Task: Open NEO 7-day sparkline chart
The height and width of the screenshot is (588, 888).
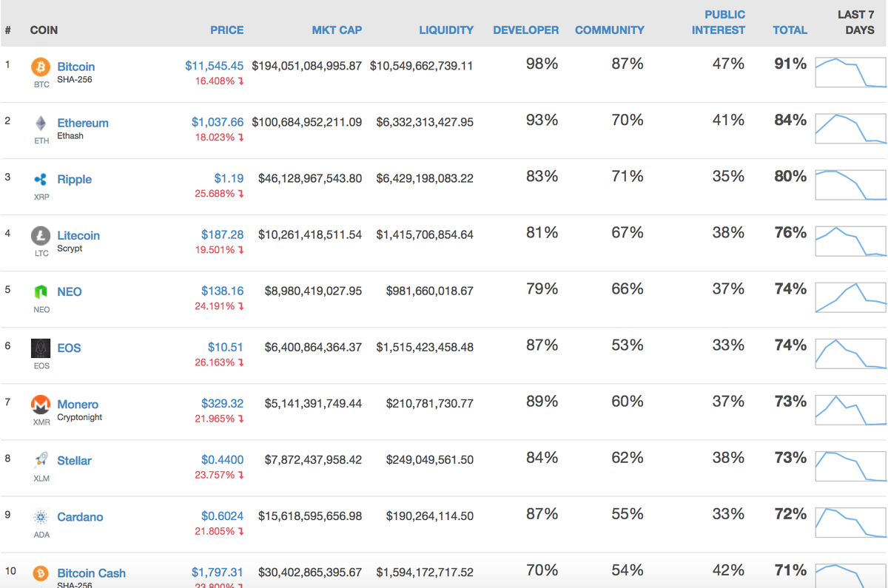Action: coord(850,297)
